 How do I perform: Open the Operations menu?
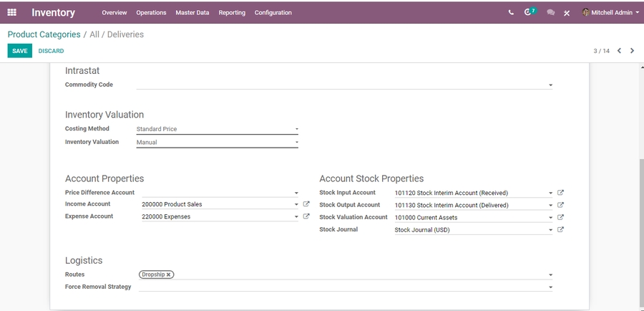151,13
